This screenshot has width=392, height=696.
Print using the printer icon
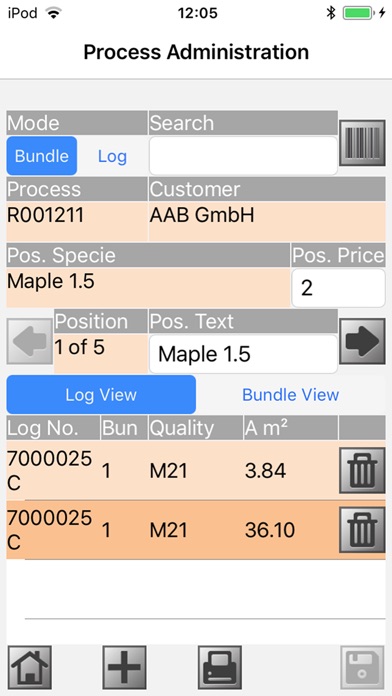[220, 668]
